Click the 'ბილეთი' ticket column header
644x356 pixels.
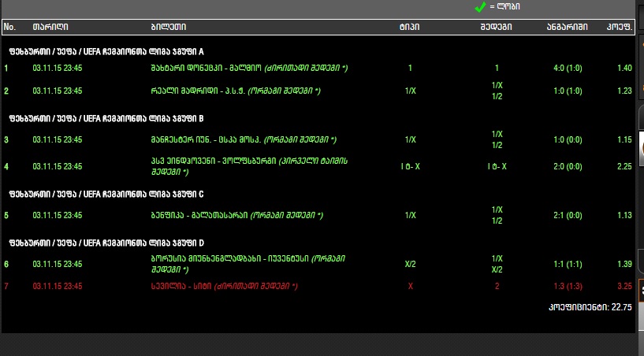(x=169, y=27)
